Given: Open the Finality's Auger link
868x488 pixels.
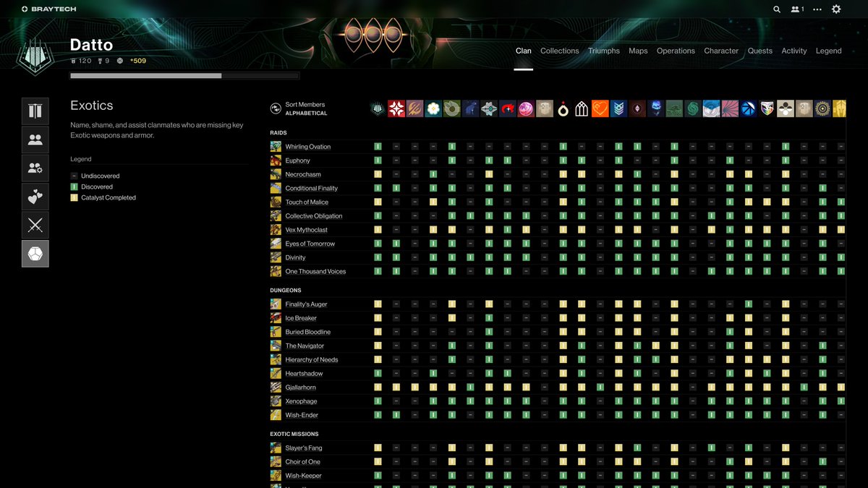Looking at the screenshot, I should click(x=307, y=304).
